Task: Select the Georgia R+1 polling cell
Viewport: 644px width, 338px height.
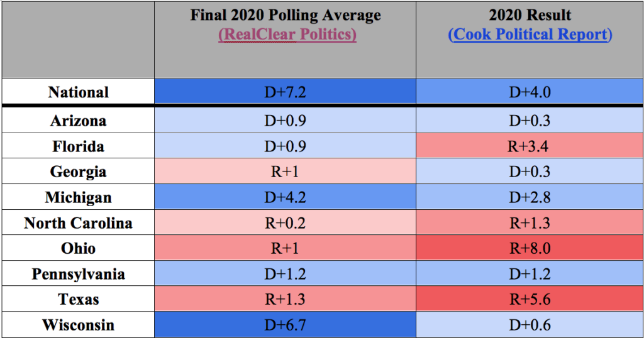Action: 285,172
